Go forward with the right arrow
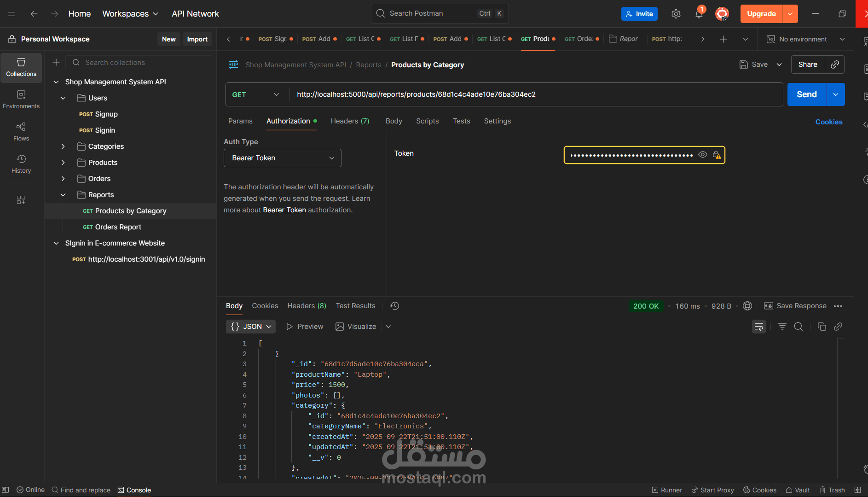The width and height of the screenshot is (868, 497). (55, 14)
